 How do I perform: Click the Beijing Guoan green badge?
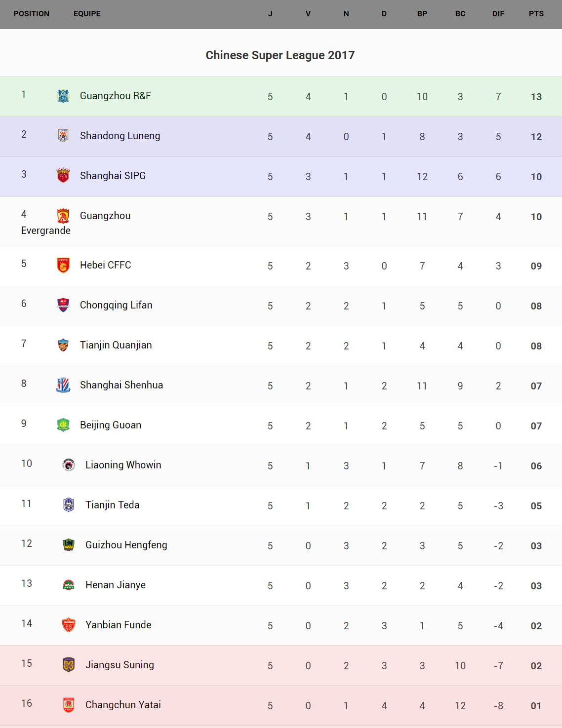point(63,425)
